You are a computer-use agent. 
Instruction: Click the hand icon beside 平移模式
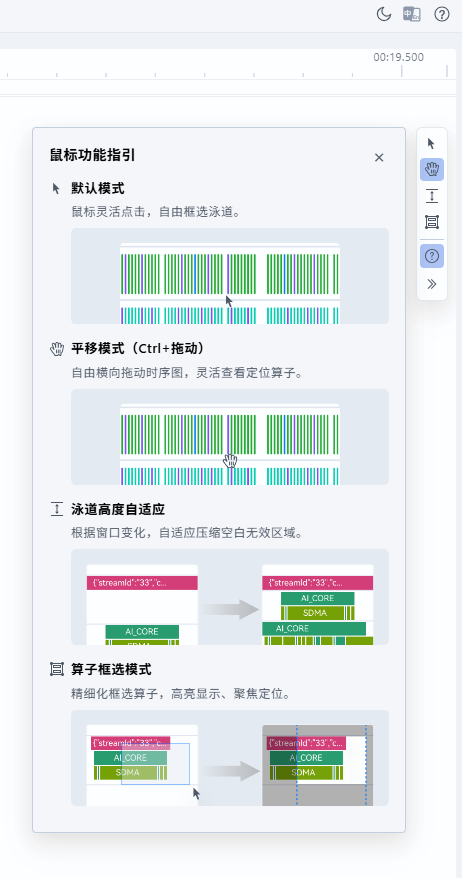57,349
